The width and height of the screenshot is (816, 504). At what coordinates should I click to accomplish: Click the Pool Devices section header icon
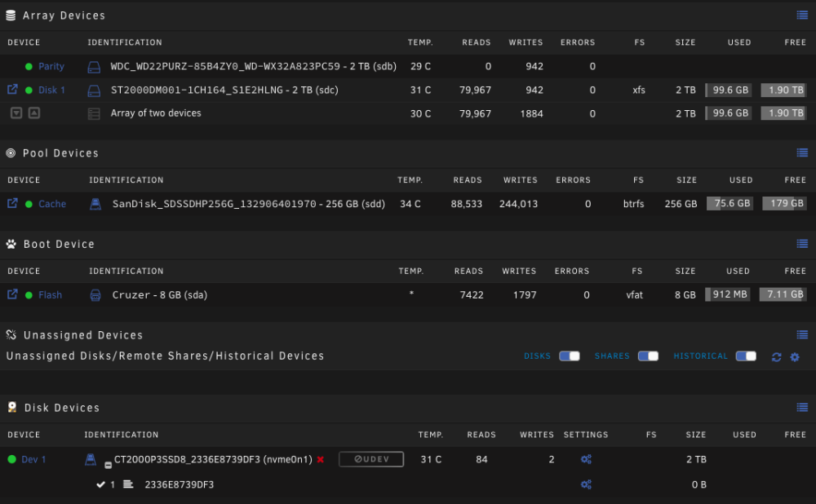point(11,153)
